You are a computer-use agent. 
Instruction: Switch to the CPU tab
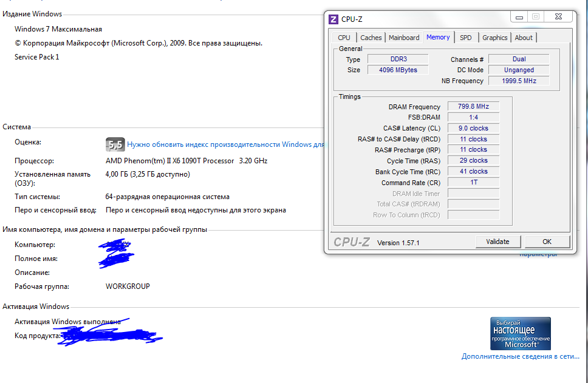344,38
